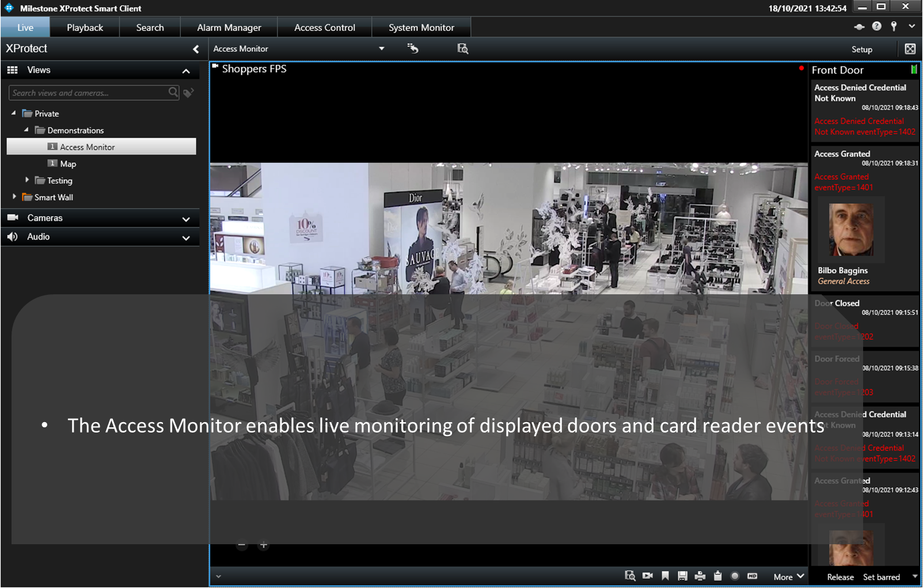This screenshot has height=588, width=923.
Task: Click the Set barred button
Action: pos(881,577)
